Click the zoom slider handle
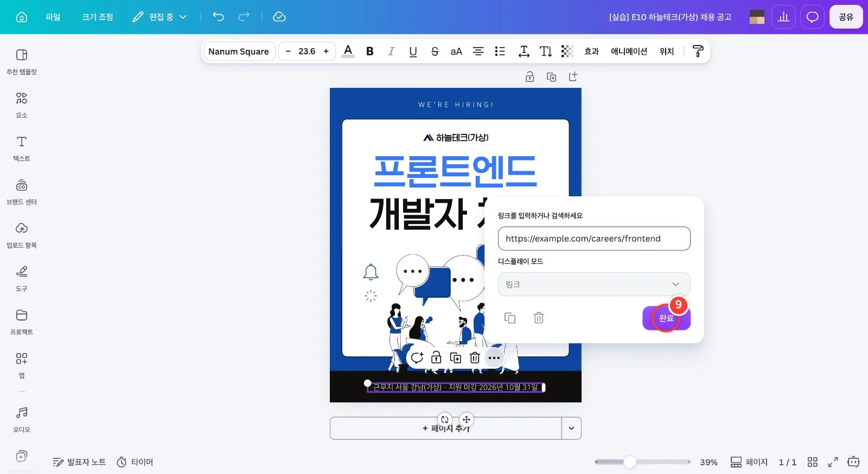 pyautogui.click(x=630, y=462)
